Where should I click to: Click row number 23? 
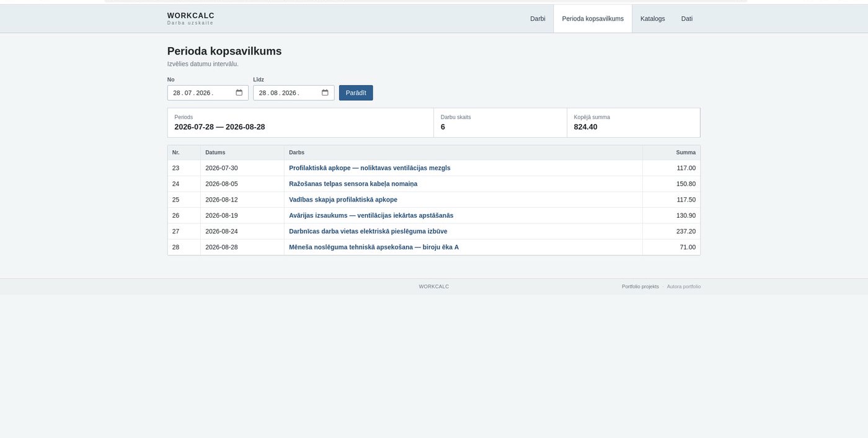point(175,168)
